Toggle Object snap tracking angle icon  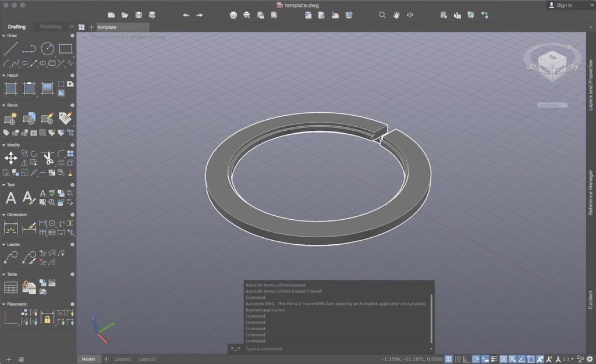pyautogui.click(x=521, y=359)
